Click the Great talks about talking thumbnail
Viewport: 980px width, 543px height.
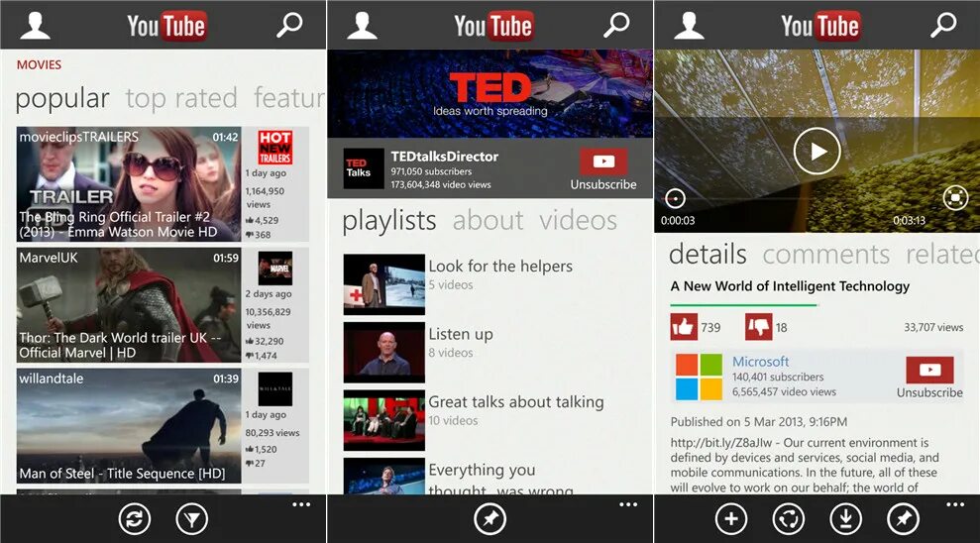[x=383, y=420]
